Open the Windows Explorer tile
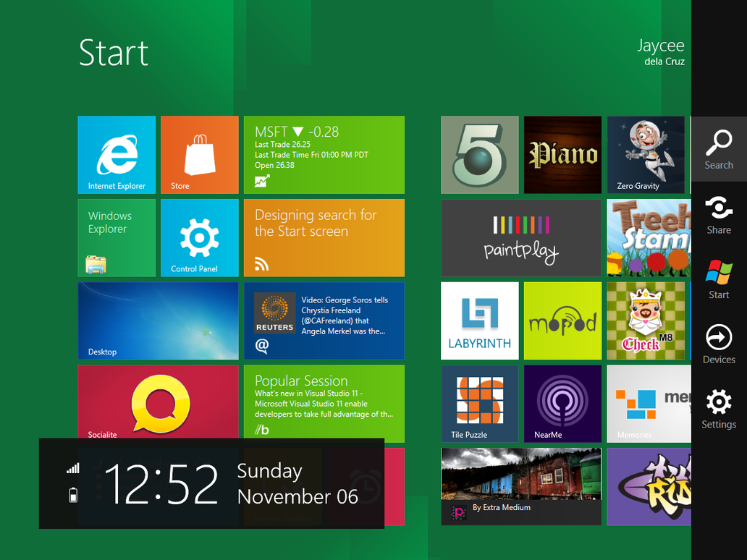 pos(117,237)
